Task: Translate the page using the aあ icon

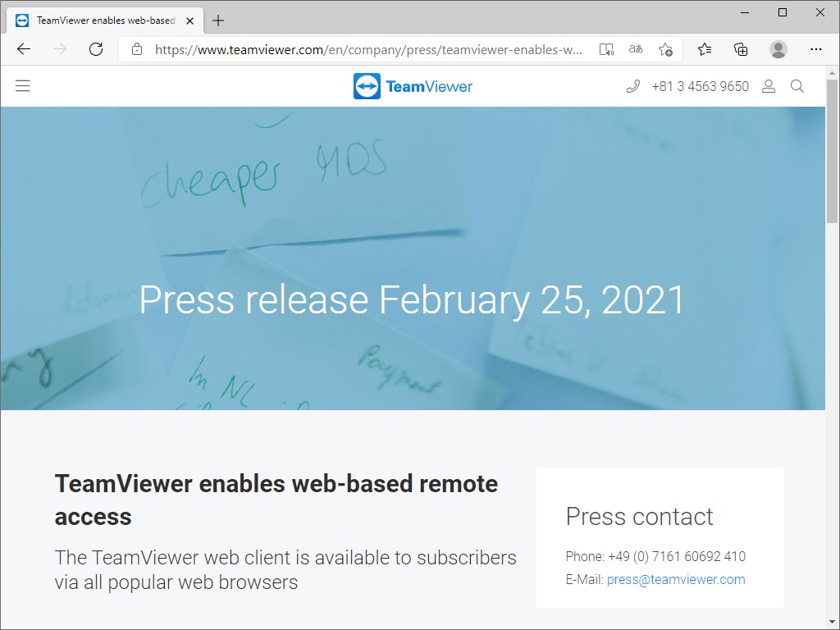Action: coord(635,49)
